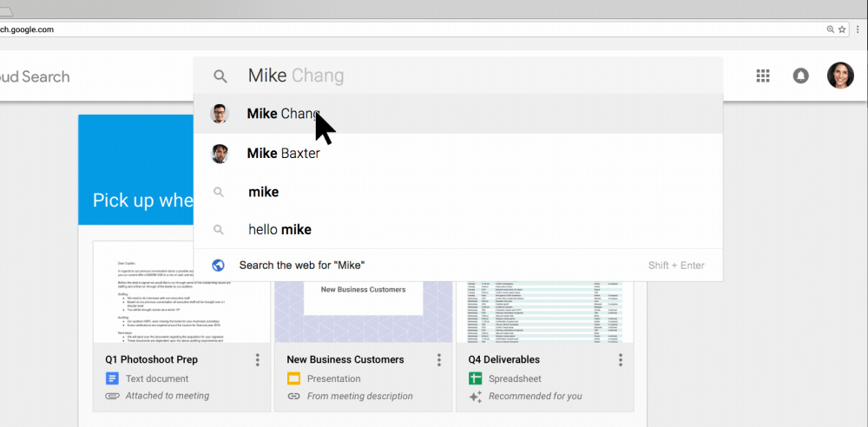The image size is (868, 427).
Task: Bookmark page with the star icon
Action: coord(842,30)
